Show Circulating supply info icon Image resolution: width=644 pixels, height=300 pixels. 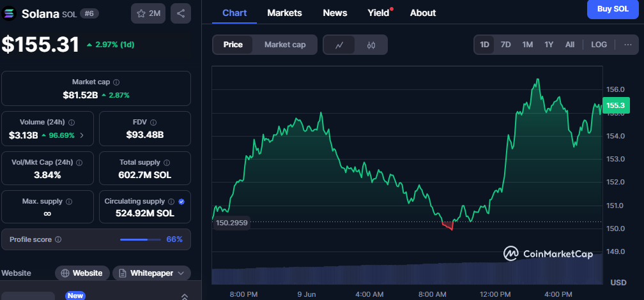pyautogui.click(x=171, y=202)
